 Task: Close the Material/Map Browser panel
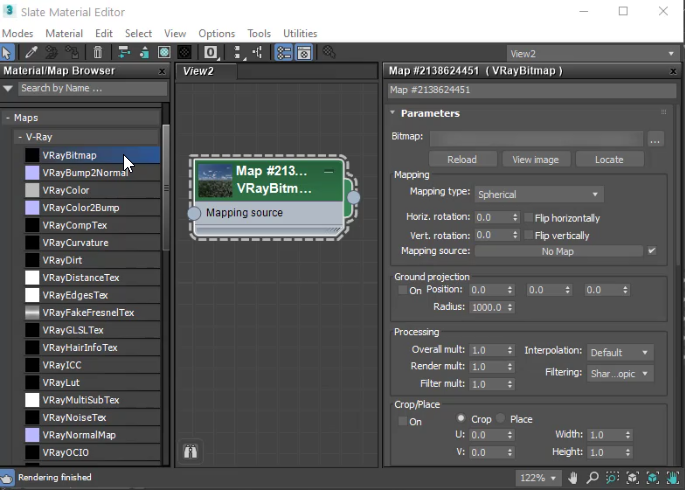[162, 71]
